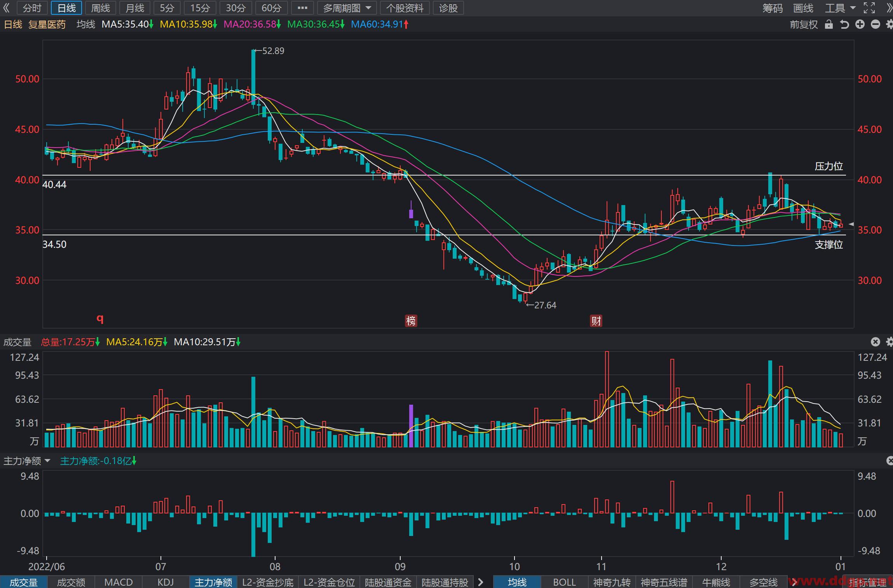Open the 工具 dropdown menu
The height and width of the screenshot is (588, 893).
(839, 8)
